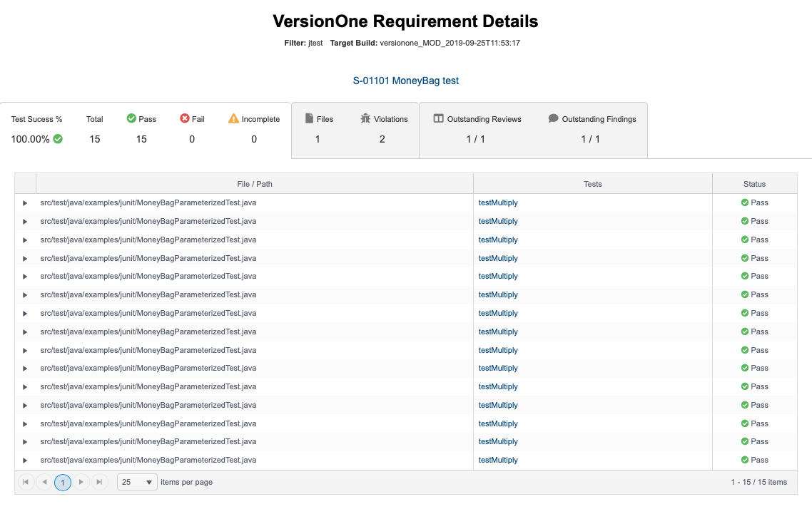
Task: Click the '1 - 15 / 15 items' text
Action: (758, 482)
